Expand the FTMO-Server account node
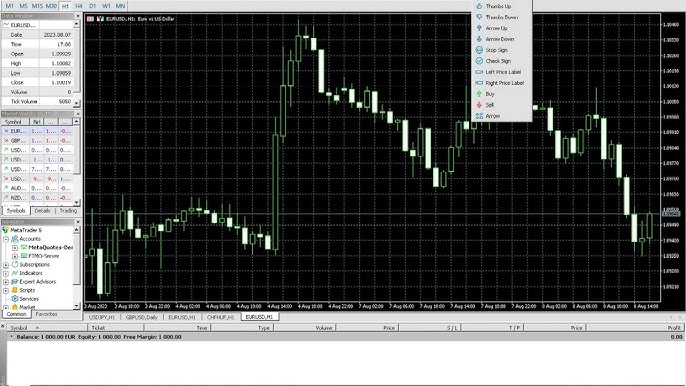The image size is (686, 386). [15, 256]
